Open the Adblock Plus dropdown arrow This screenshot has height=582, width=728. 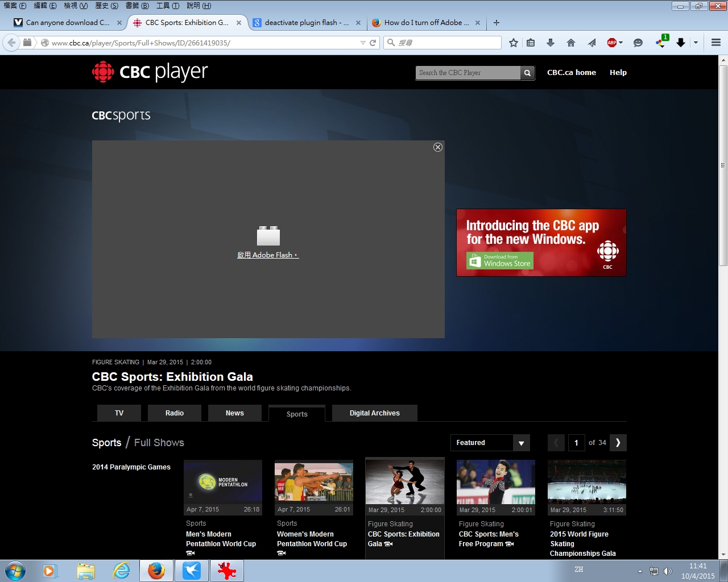621,43
